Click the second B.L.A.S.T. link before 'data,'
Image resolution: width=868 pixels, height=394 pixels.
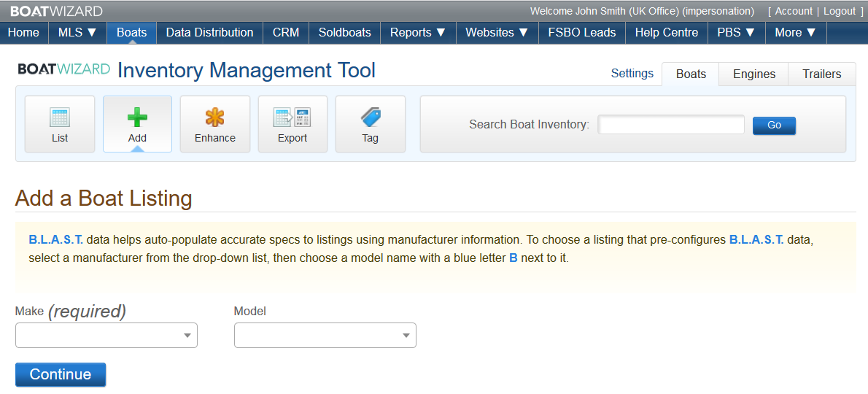point(756,239)
